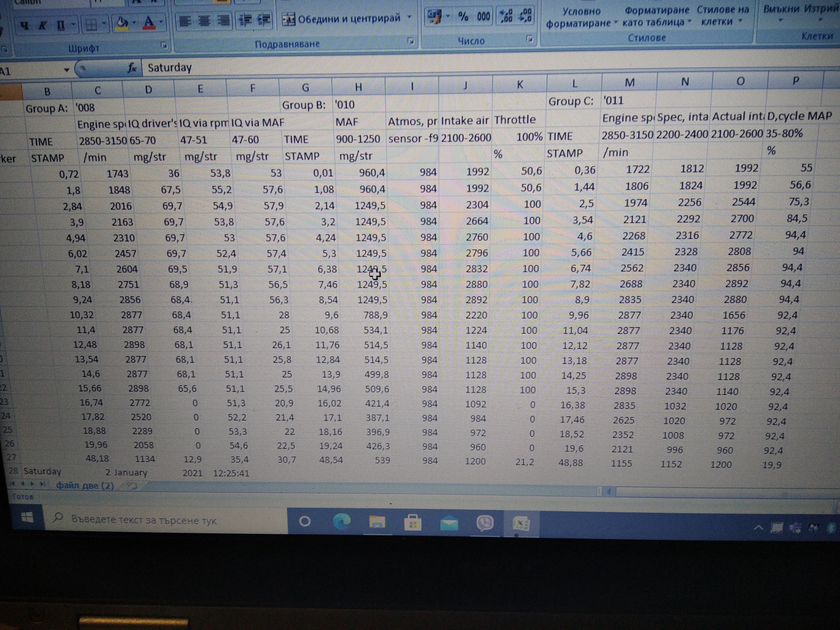Open 'Условно форматиране' conditional formatting menu
The image size is (840, 630).
[581, 17]
